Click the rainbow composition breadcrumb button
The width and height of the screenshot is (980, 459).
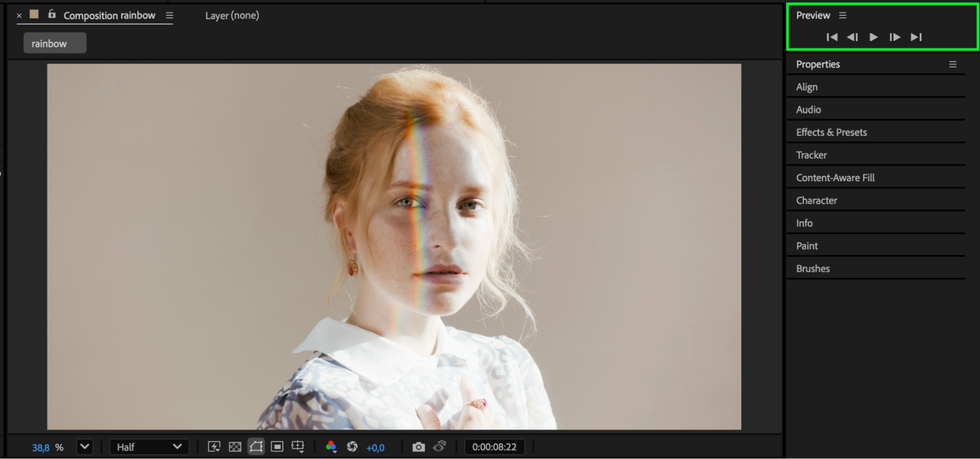[x=55, y=44]
